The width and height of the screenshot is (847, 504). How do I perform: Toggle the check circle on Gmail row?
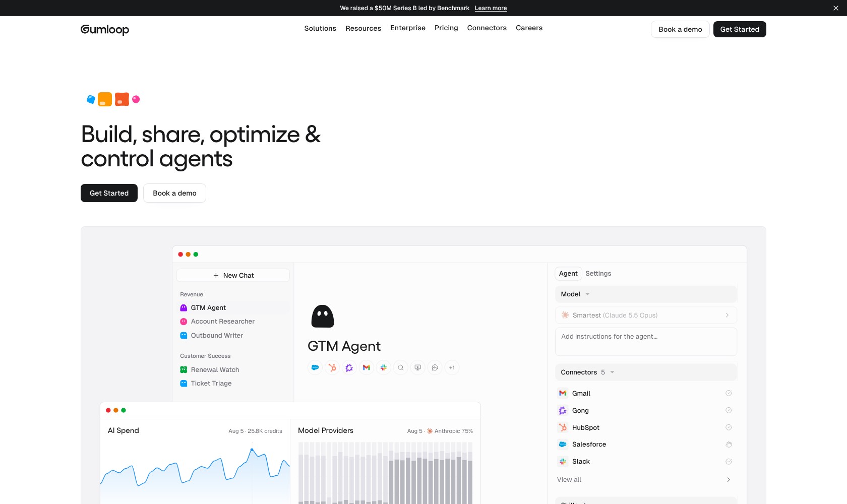click(x=729, y=393)
